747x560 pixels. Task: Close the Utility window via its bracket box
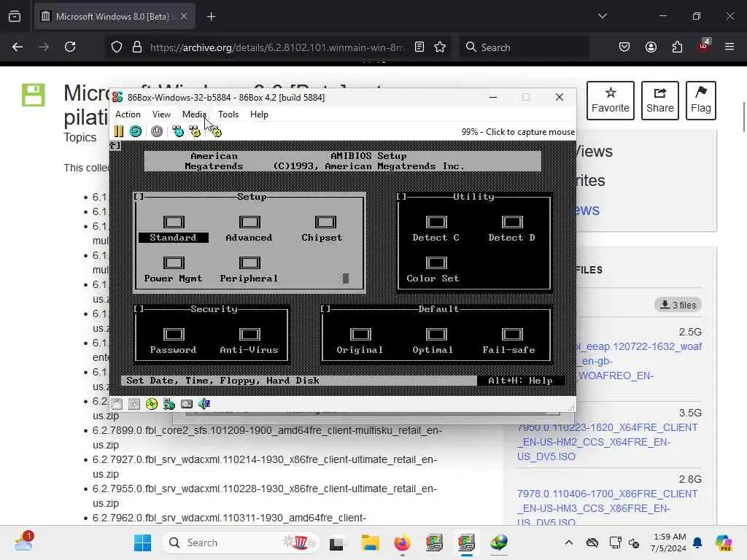point(402,197)
